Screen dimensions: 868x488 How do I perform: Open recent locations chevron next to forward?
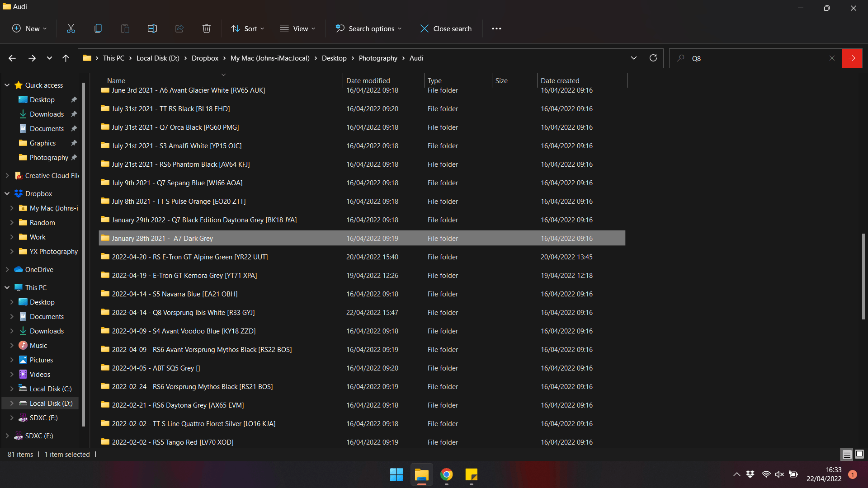coord(49,58)
